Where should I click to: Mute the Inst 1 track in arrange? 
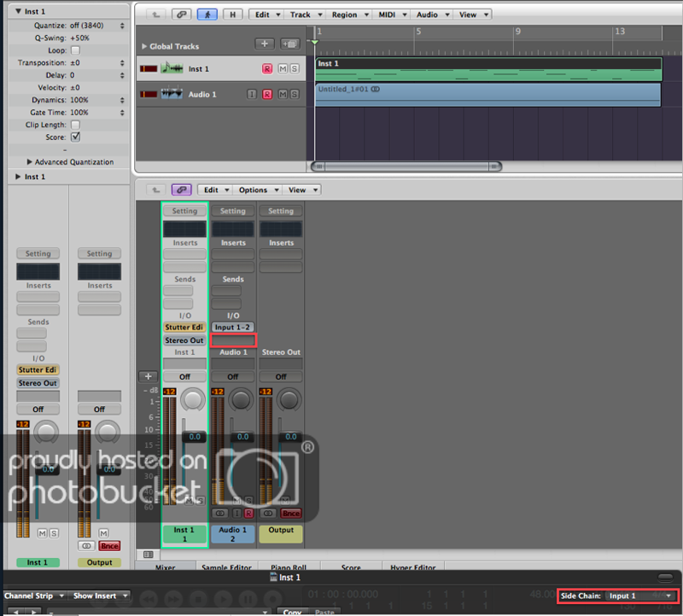click(283, 68)
